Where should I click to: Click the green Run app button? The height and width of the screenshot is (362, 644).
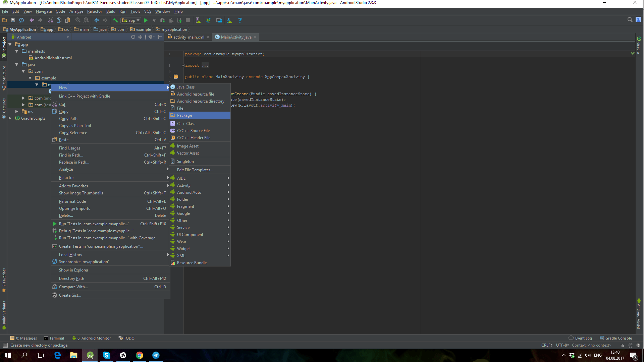coord(146,20)
